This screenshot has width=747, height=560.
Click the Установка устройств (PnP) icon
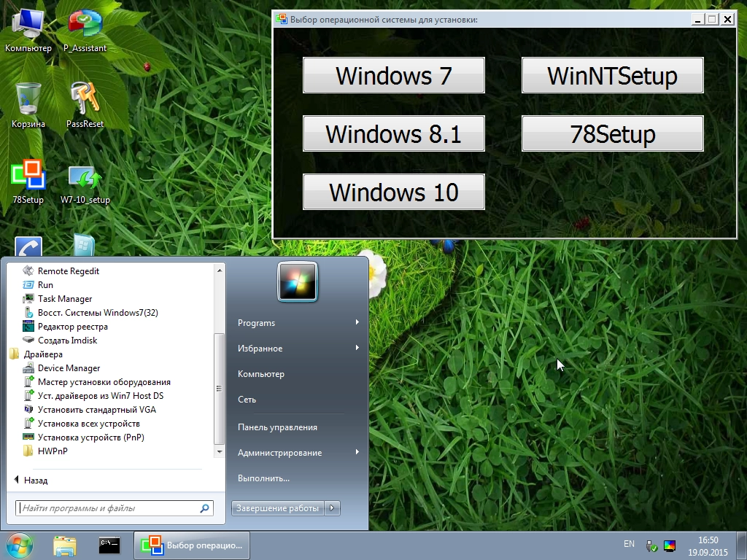tap(28, 437)
